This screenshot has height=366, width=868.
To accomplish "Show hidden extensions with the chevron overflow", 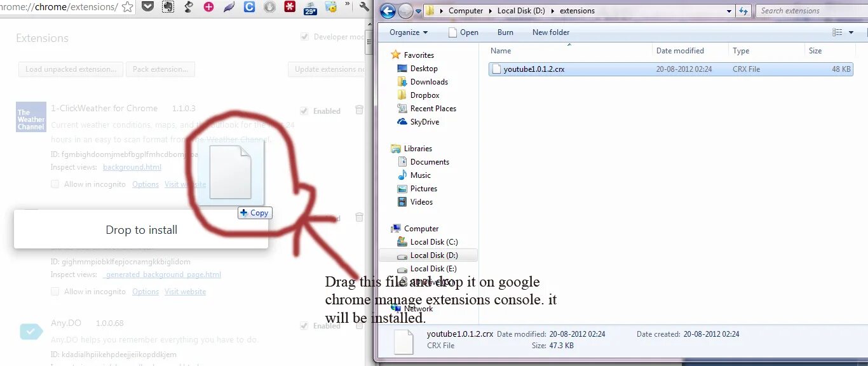I will (x=347, y=4).
